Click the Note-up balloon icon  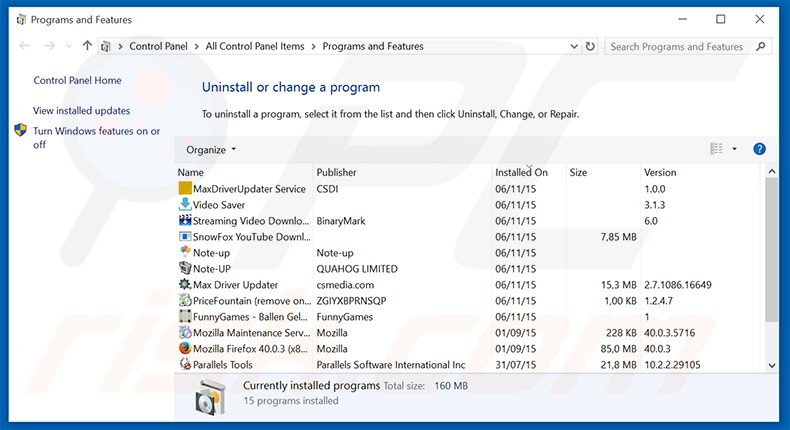coord(185,252)
